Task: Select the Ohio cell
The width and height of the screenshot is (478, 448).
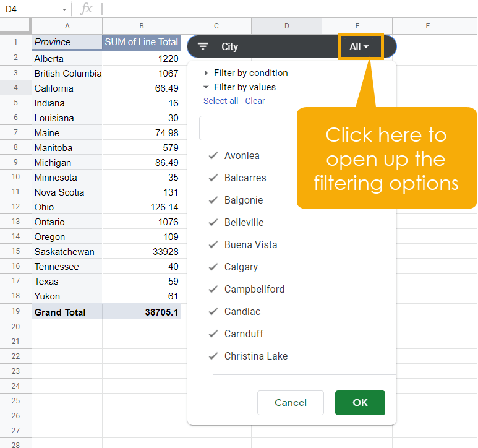Action: (x=67, y=207)
